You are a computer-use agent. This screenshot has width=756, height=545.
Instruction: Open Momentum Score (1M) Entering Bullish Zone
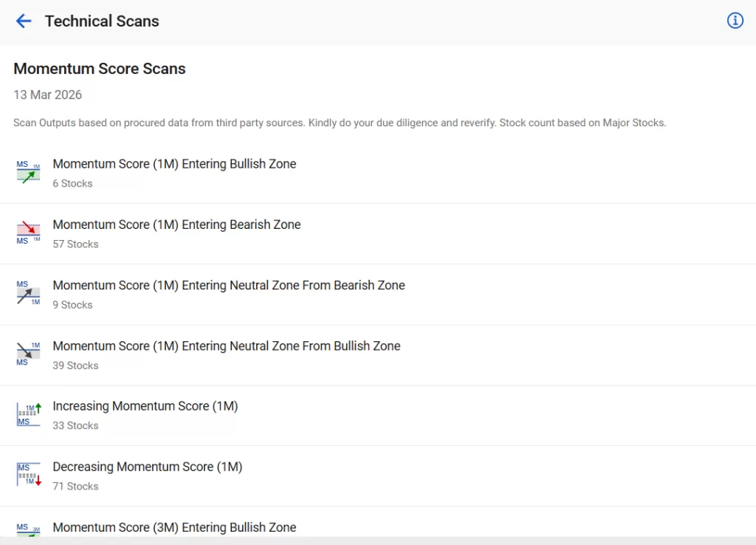174,164
